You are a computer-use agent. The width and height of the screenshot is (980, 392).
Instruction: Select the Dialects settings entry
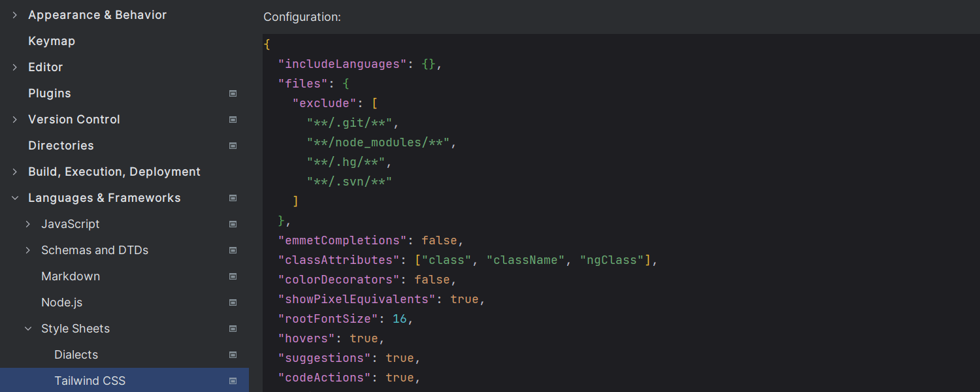76,355
